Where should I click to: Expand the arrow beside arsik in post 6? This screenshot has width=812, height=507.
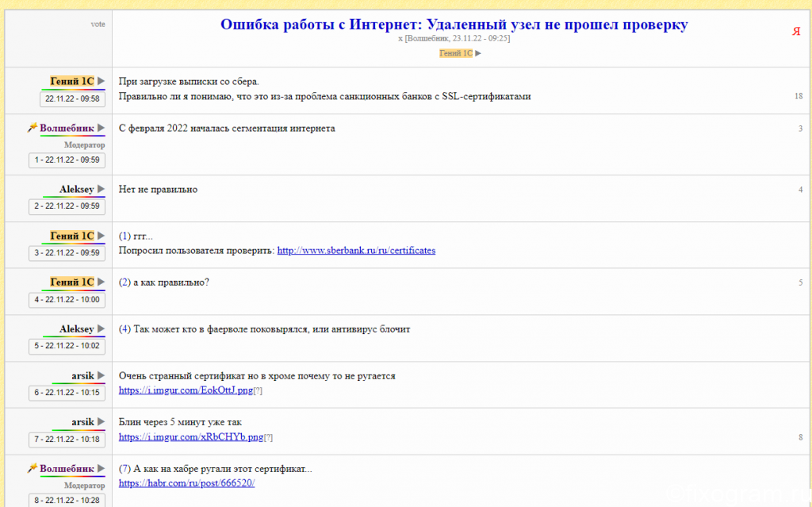tap(101, 375)
